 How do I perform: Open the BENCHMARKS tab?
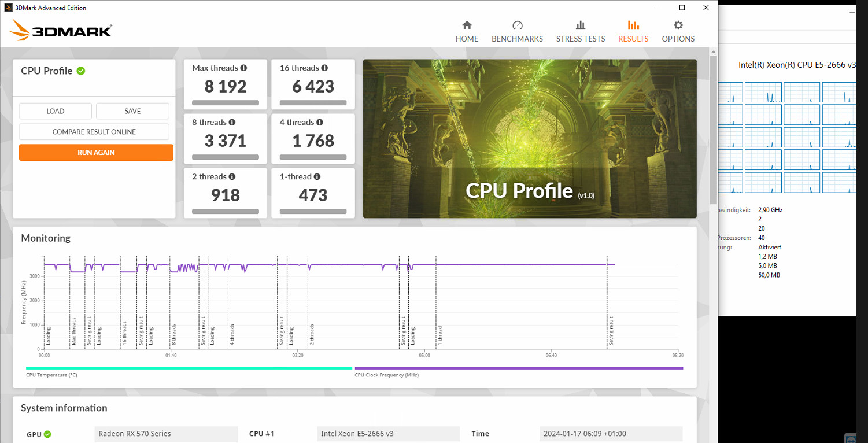(517, 32)
